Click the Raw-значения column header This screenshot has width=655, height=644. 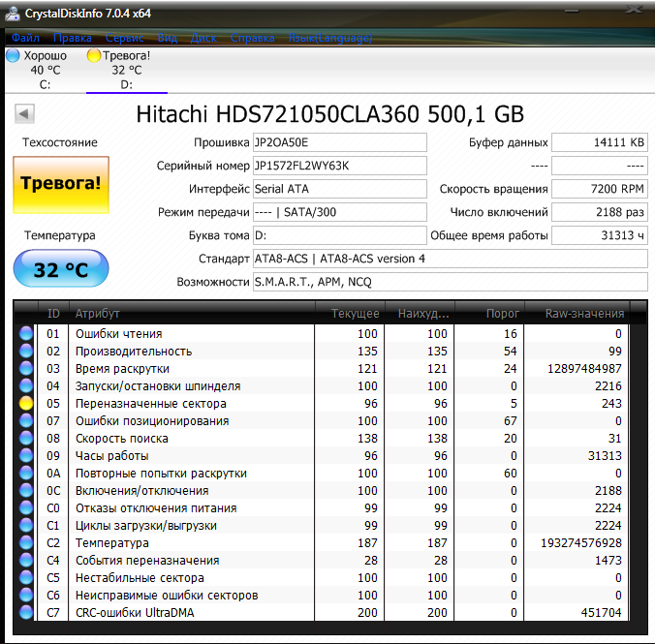577,313
